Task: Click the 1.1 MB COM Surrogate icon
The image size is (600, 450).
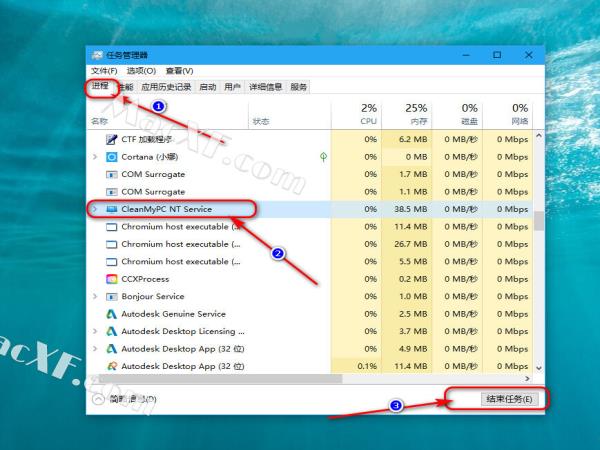Action: coord(111,192)
